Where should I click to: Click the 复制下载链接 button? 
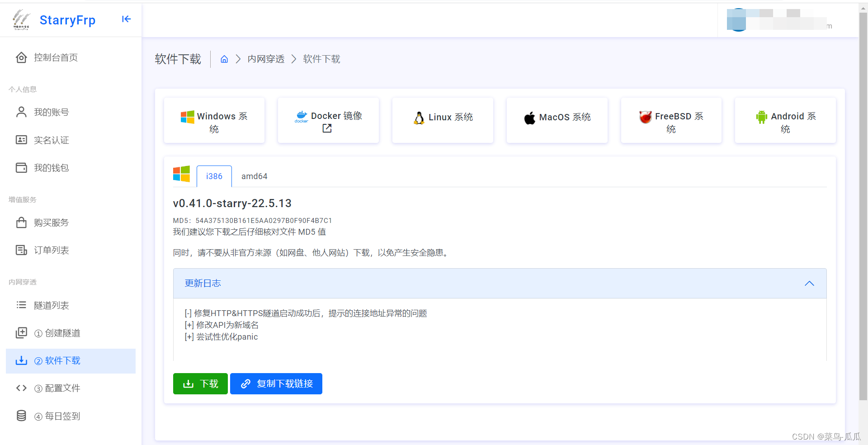276,384
